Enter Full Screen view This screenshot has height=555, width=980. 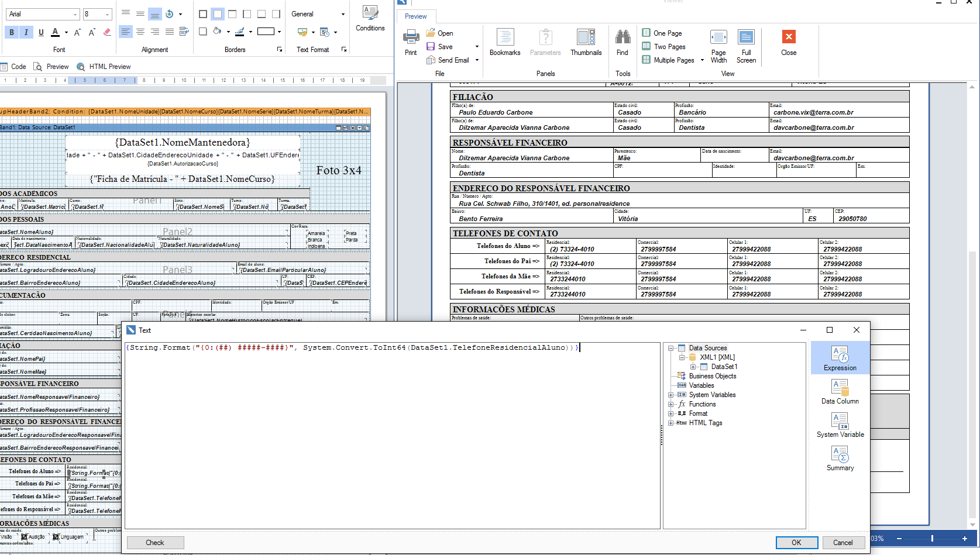pos(746,46)
